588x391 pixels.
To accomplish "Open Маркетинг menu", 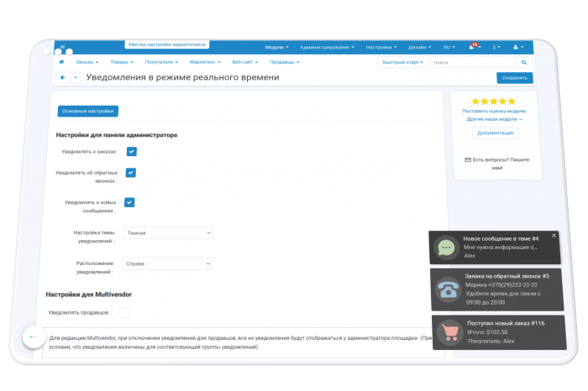I will (205, 62).
